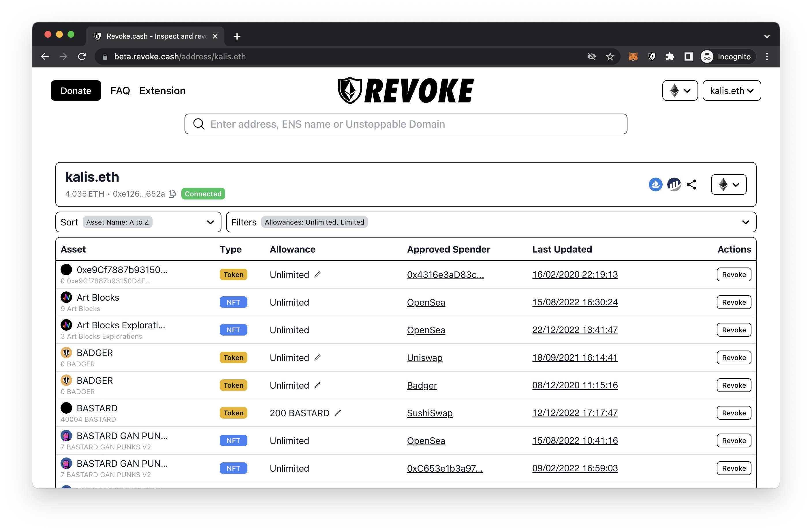Bookmark this page with the star
Screen dimensions: 812x531
point(610,57)
